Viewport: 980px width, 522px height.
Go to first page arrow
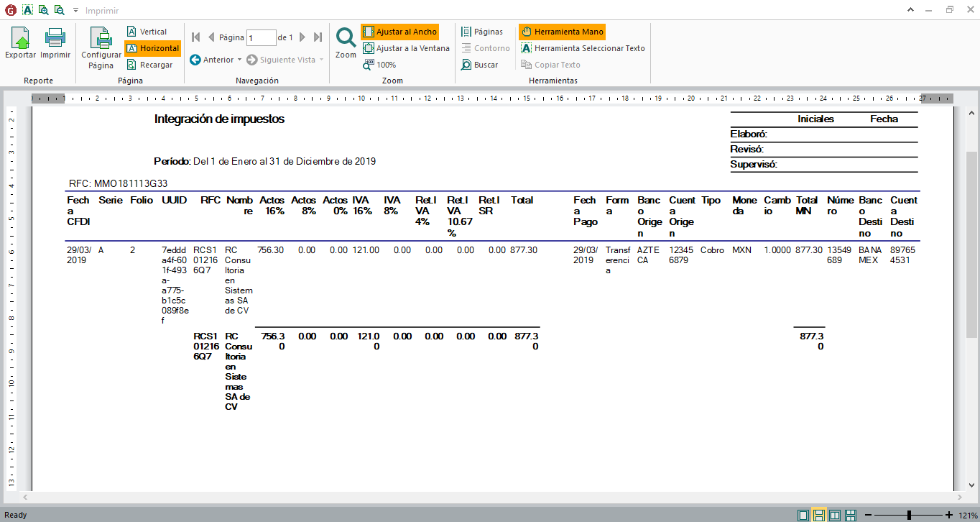(195, 37)
